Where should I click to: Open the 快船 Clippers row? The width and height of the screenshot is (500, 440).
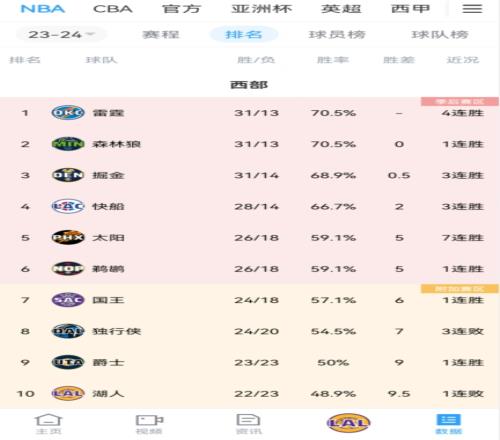[x=250, y=206]
